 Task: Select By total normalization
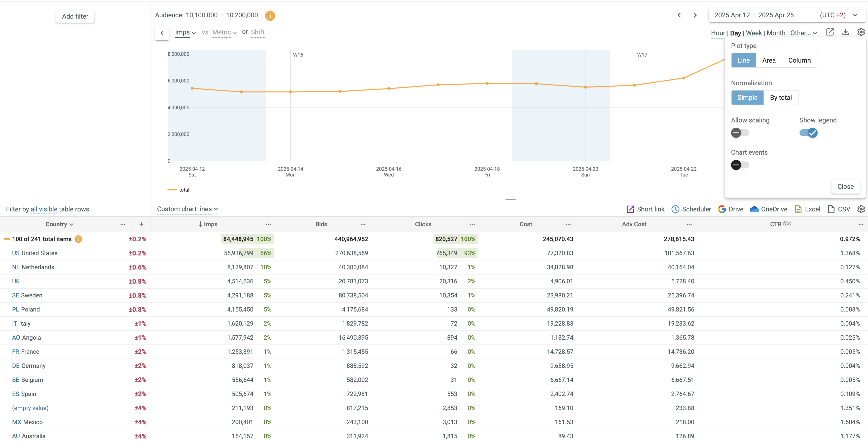coord(781,98)
